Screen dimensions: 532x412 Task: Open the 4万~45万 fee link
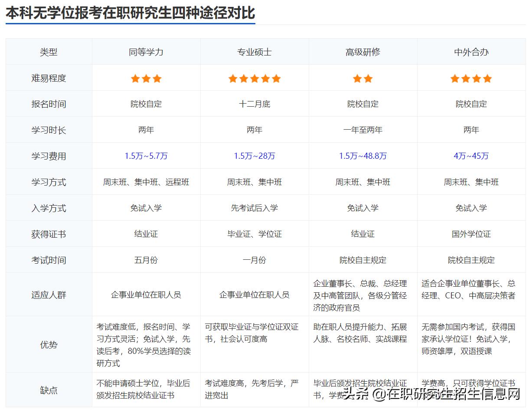(x=472, y=156)
